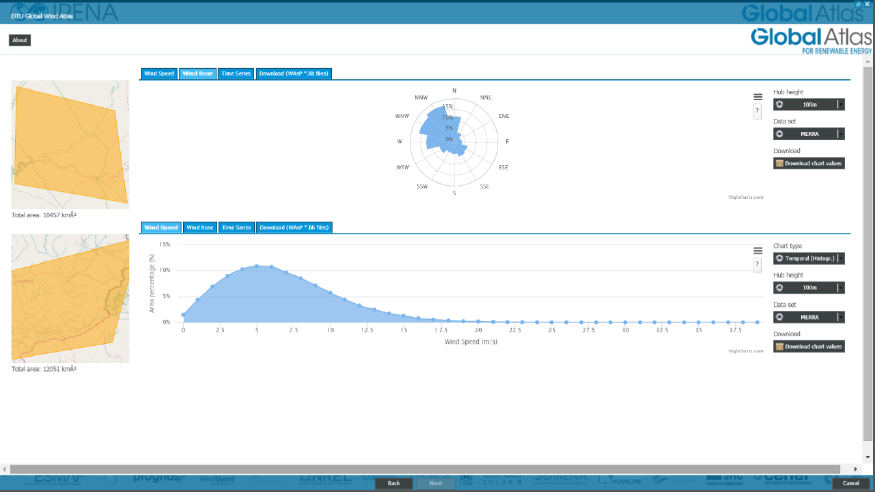This screenshot has height=492, width=875.
Task: Click the help question mark beside wind rose
Action: (x=757, y=110)
